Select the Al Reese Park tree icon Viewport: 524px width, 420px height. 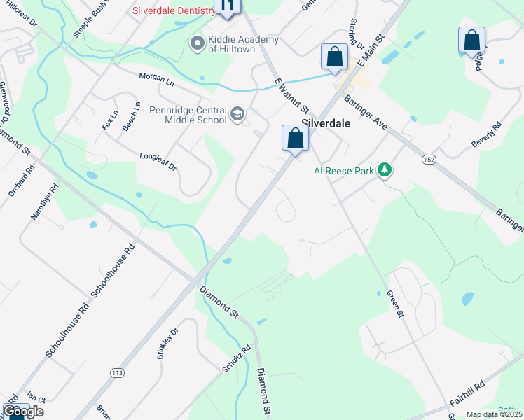coord(385,170)
